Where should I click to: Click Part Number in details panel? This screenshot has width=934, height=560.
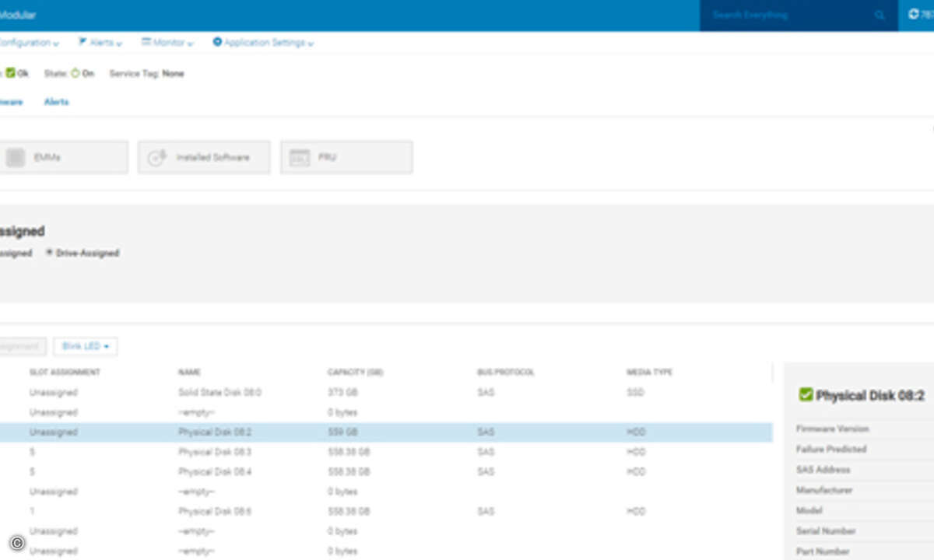coord(823,551)
